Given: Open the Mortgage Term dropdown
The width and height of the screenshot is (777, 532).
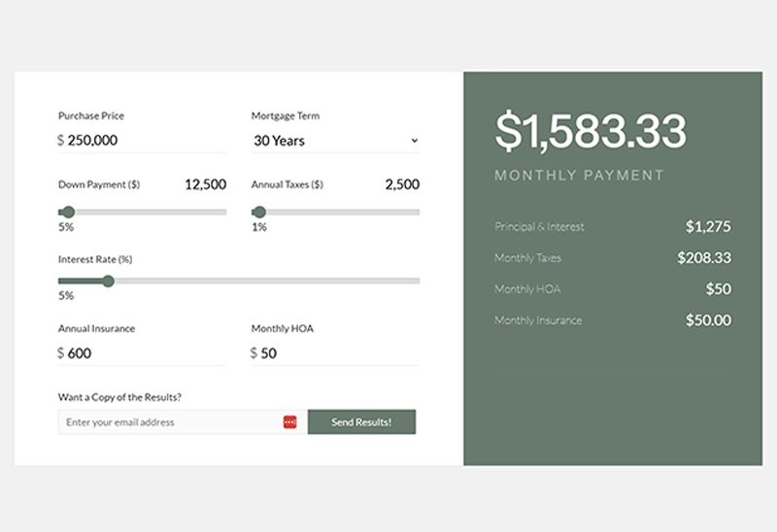Looking at the screenshot, I should point(334,141).
